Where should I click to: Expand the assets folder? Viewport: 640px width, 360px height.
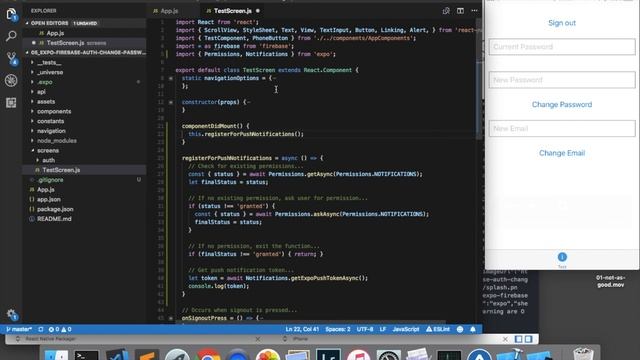pos(46,102)
